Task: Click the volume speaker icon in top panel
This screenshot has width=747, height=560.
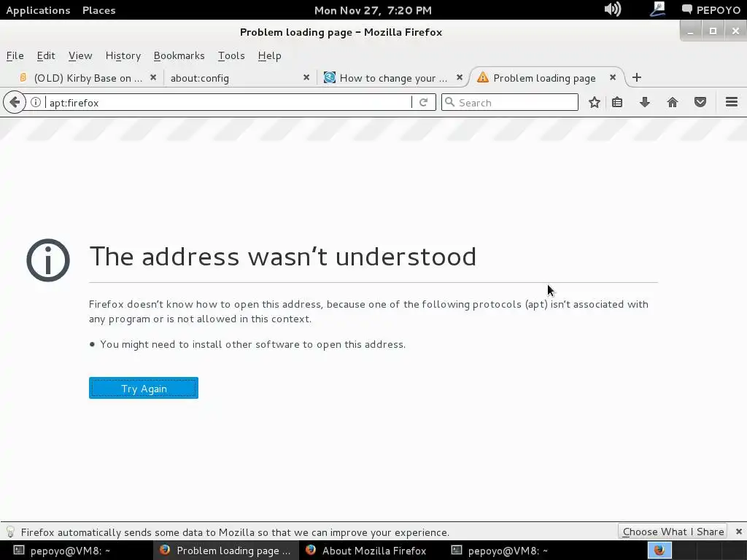Action: click(613, 9)
